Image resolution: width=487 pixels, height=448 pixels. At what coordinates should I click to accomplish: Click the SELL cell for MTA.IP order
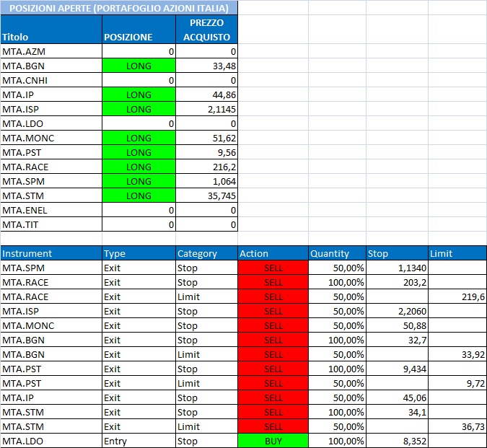coord(273,398)
